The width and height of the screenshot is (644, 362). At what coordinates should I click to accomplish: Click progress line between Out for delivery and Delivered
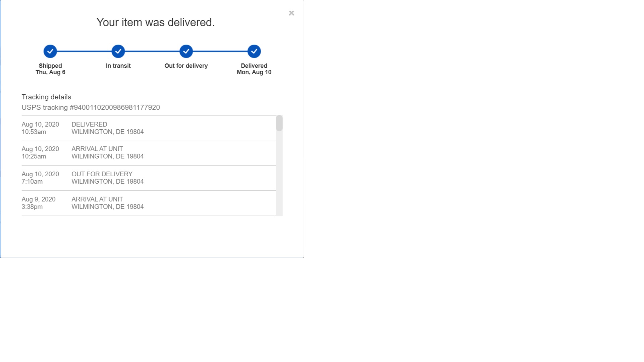[220, 51]
